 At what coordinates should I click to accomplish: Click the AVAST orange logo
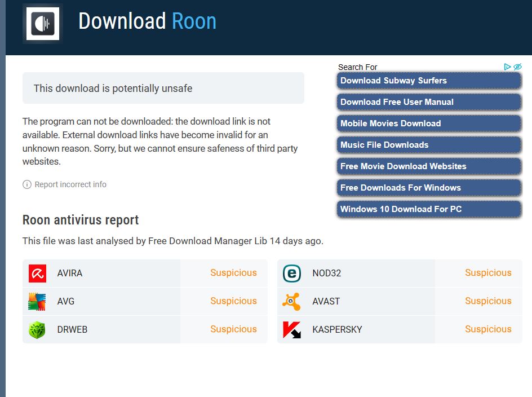point(292,302)
